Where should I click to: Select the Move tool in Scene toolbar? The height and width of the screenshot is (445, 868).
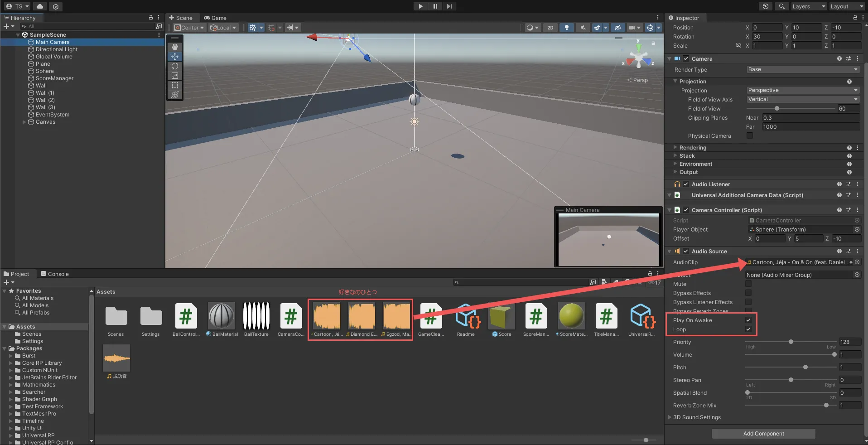click(x=175, y=57)
